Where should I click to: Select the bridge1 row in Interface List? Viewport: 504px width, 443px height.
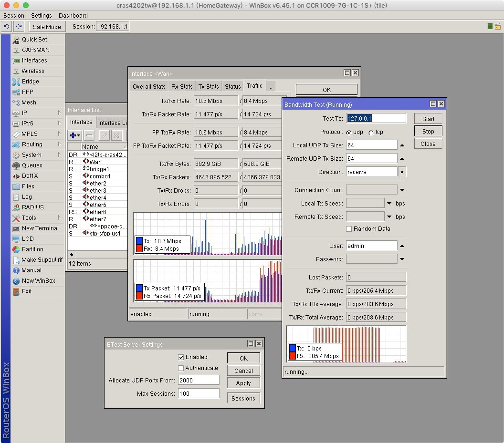(98, 169)
